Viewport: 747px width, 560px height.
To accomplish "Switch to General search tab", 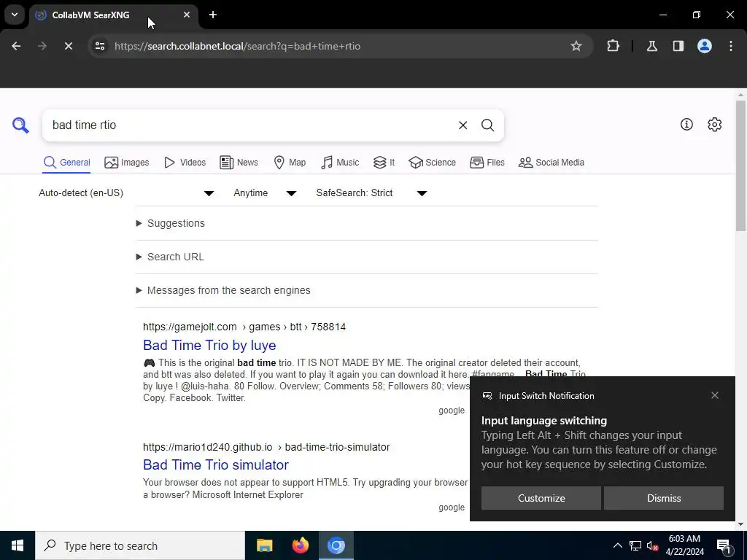I will click(66, 163).
